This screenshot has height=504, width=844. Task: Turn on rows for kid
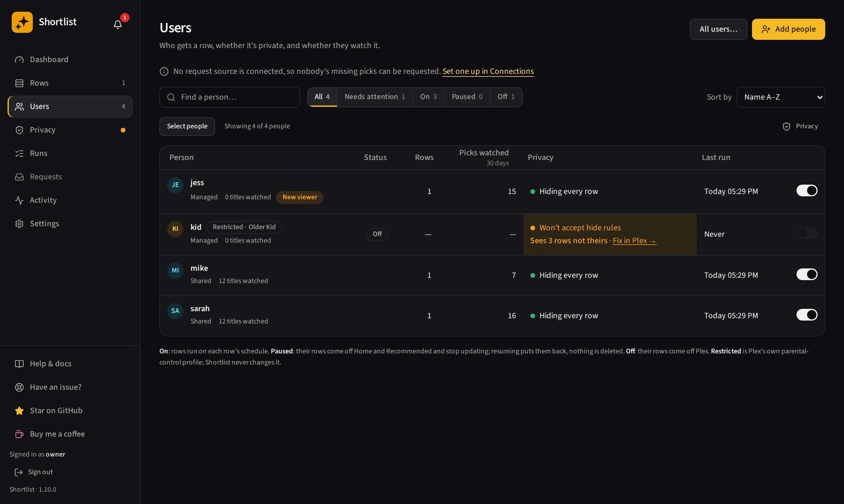point(807,233)
